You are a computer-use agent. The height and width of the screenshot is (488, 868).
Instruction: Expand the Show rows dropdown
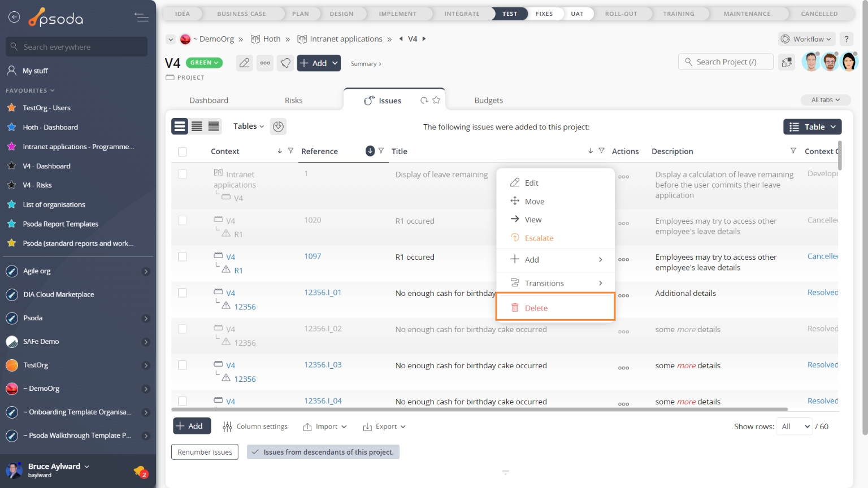pyautogui.click(x=795, y=426)
